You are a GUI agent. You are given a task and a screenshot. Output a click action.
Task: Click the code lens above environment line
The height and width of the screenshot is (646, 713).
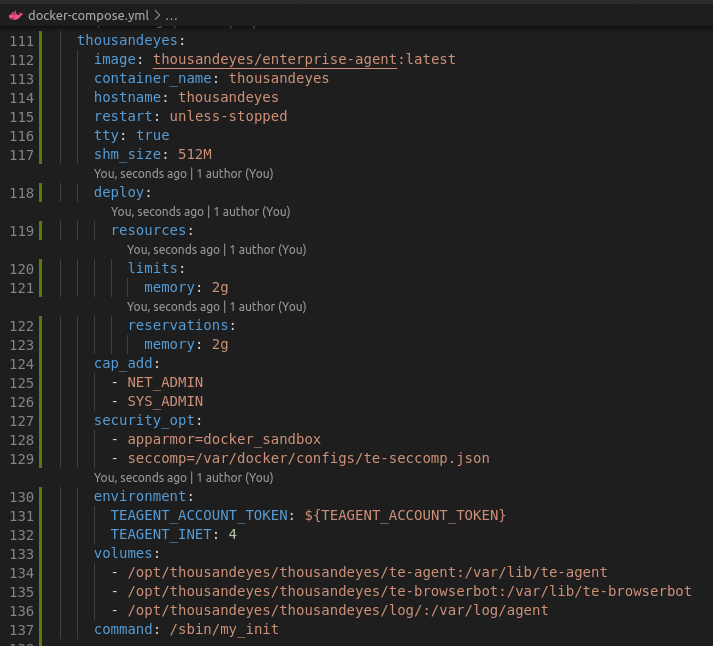click(183, 478)
